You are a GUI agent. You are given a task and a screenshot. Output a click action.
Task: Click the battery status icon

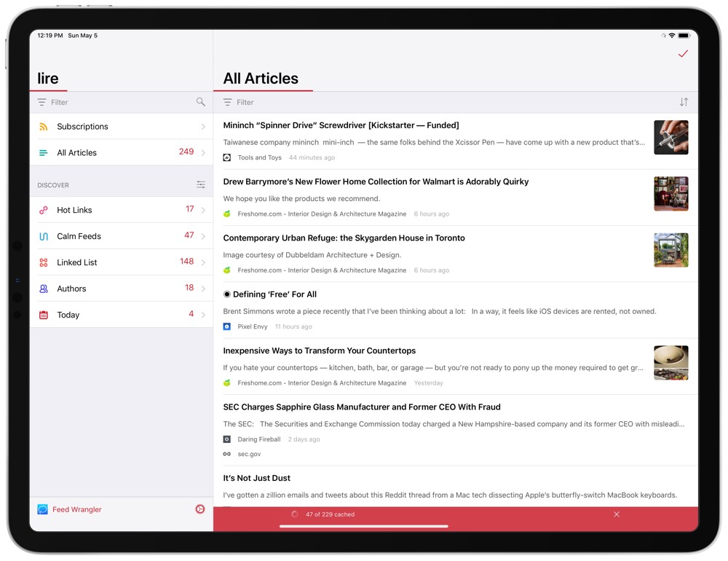(x=684, y=35)
